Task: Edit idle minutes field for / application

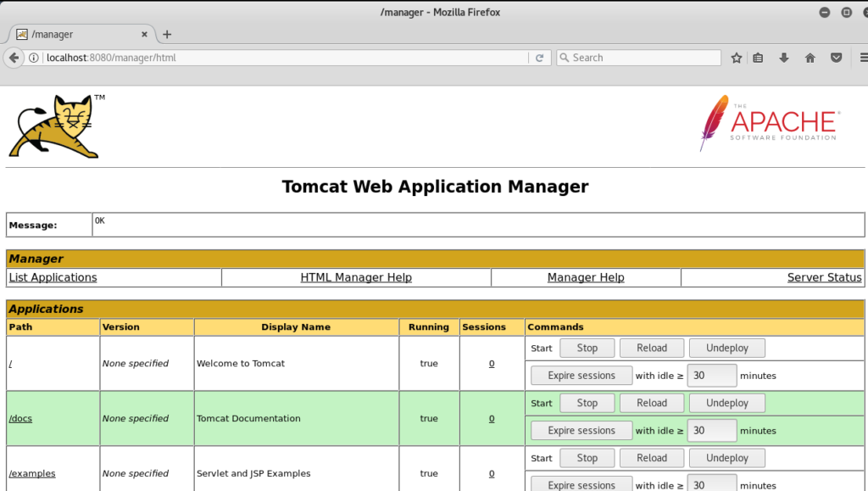Action: [x=712, y=376]
